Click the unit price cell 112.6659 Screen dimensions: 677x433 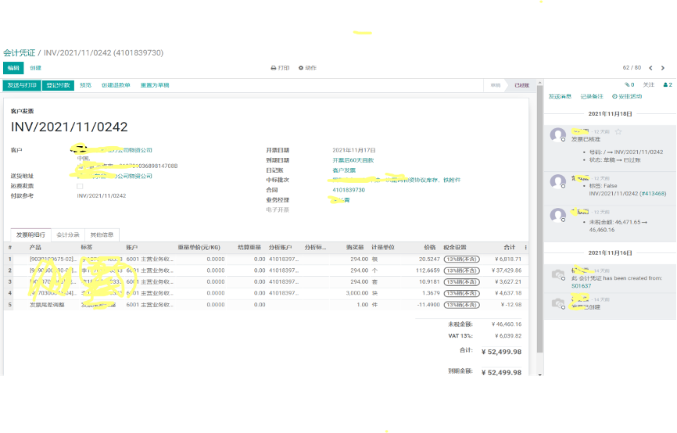click(428, 271)
